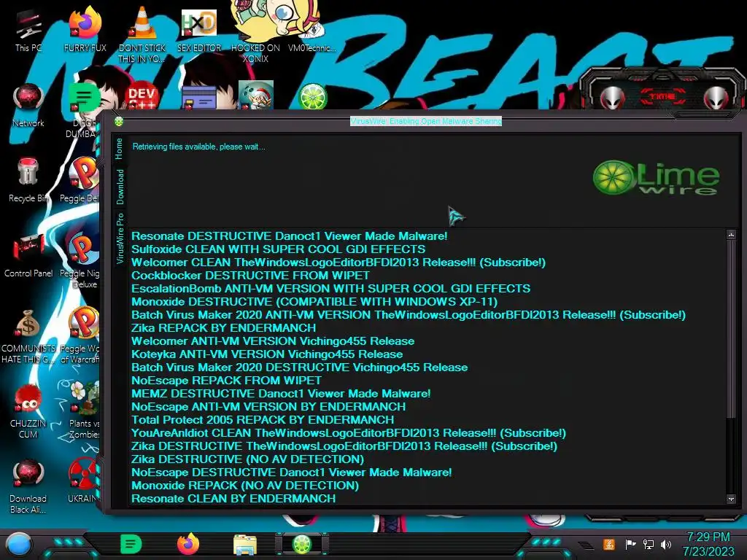
Task: Open the COMMUNISTS HATE THIS money bag icon
Action: [28, 336]
